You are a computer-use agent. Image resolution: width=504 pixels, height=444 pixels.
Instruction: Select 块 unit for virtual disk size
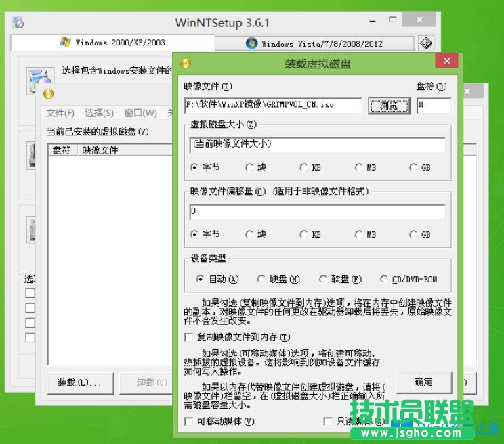(x=256, y=167)
